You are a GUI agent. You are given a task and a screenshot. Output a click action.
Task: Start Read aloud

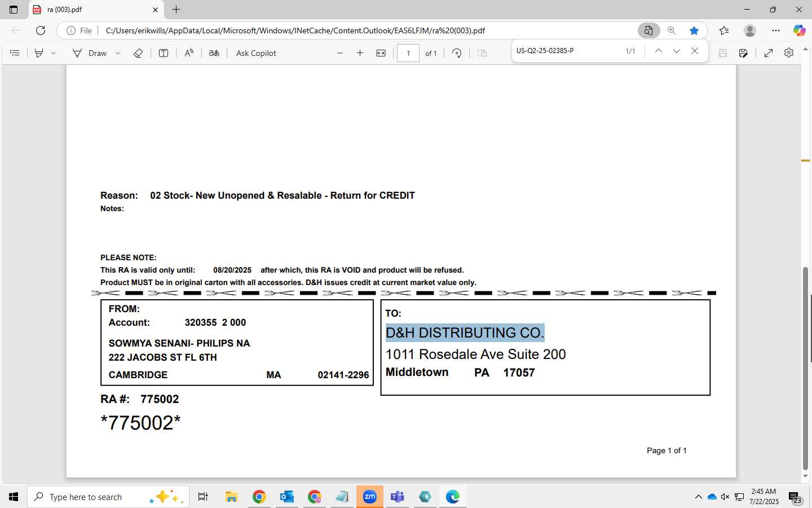click(x=189, y=53)
